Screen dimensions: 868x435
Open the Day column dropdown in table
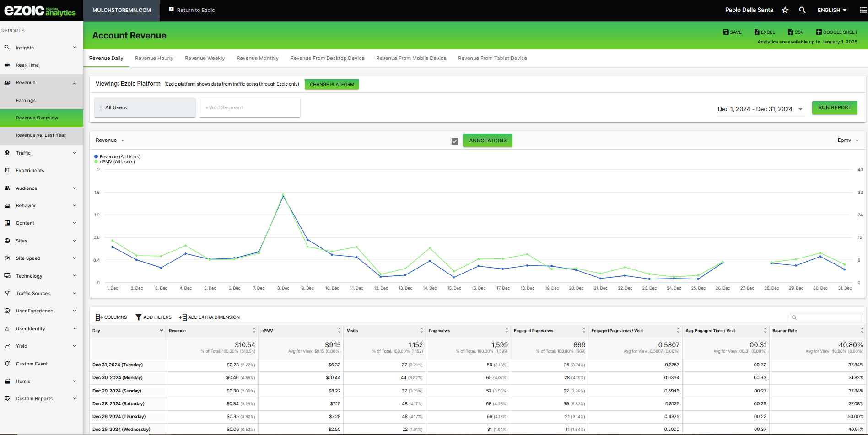coord(161,330)
